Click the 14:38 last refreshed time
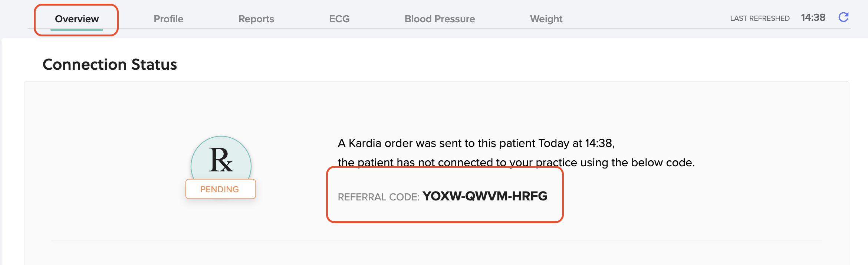The image size is (868, 265). tap(813, 17)
